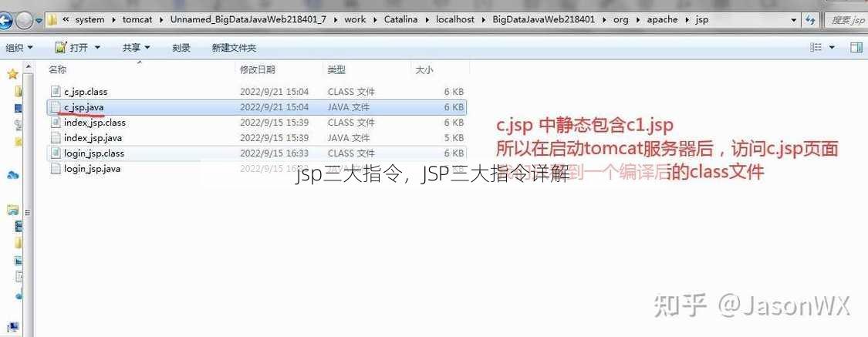The height and width of the screenshot is (337, 868).
Task: Click the navigation pane scrollbar up arrow
Action: click(x=27, y=68)
